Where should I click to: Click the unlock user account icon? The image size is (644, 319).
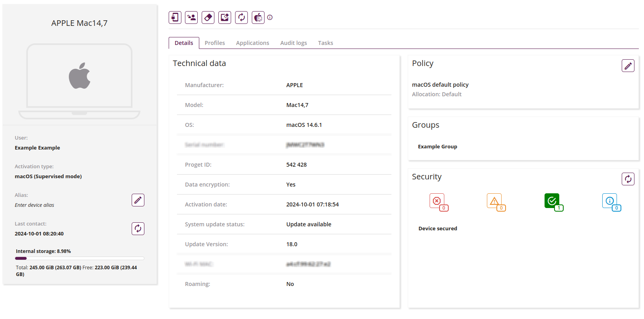click(x=191, y=18)
